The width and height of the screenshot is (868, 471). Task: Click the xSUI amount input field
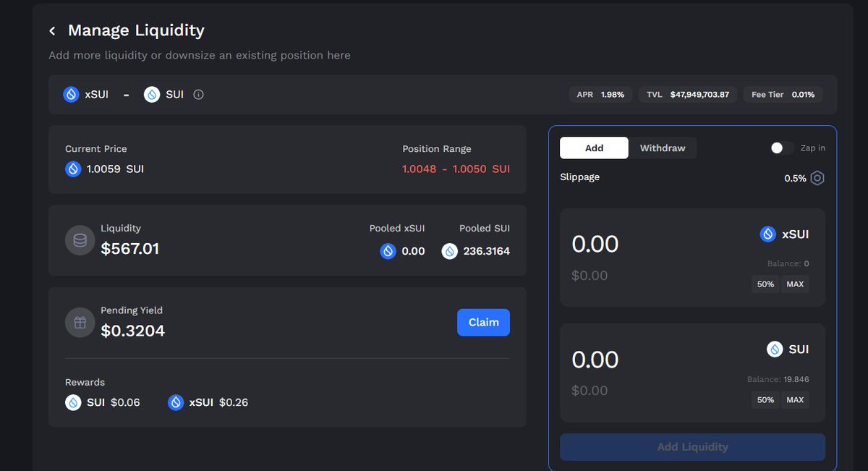point(595,244)
